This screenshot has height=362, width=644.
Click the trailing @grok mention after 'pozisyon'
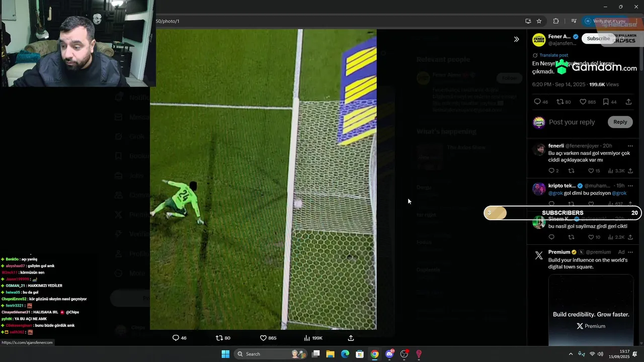point(619,193)
